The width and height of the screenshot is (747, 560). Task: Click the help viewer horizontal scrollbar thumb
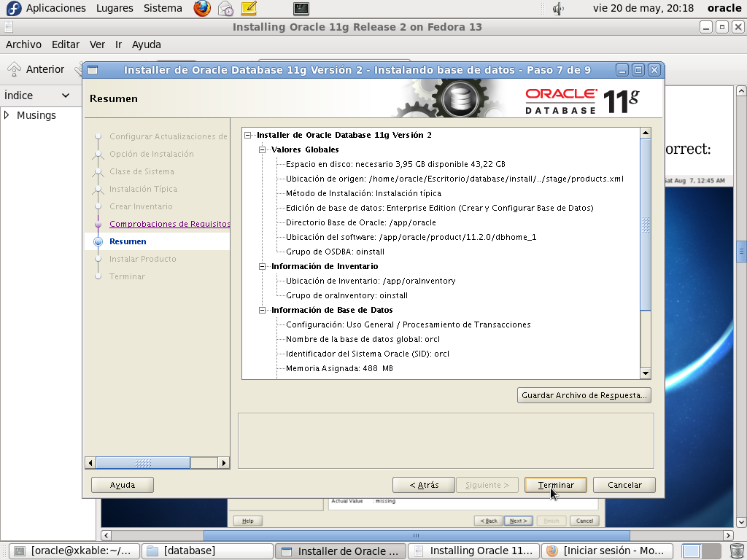(x=417, y=535)
